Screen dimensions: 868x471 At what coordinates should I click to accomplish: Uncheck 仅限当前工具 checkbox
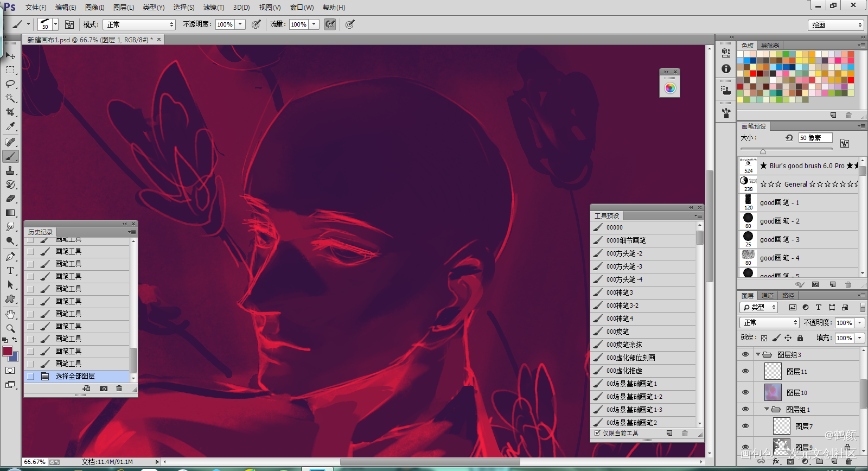tap(597, 433)
